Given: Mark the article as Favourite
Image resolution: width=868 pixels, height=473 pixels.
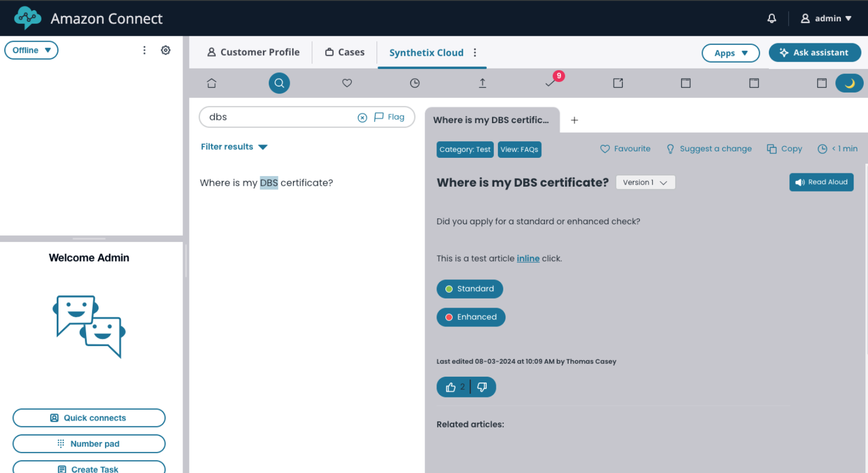Looking at the screenshot, I should point(625,149).
